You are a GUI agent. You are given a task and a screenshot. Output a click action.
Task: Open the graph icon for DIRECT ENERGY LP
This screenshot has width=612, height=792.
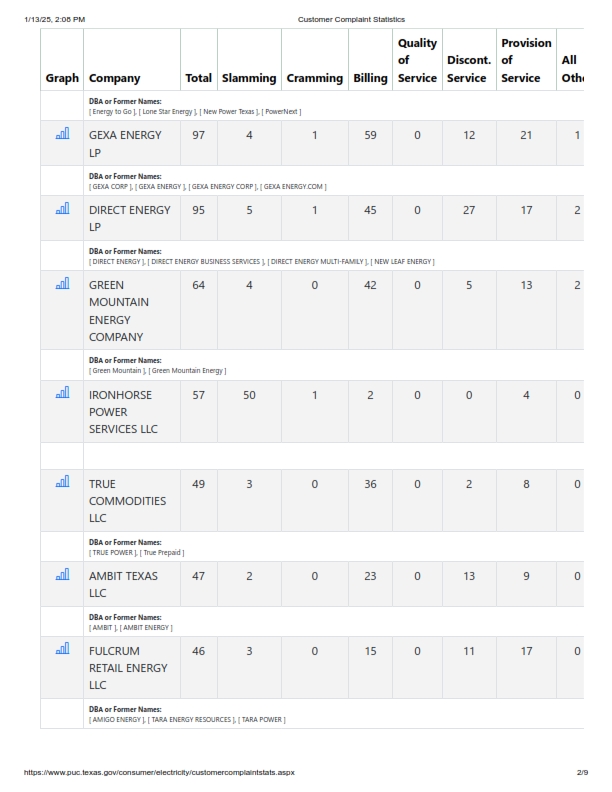[62, 209]
